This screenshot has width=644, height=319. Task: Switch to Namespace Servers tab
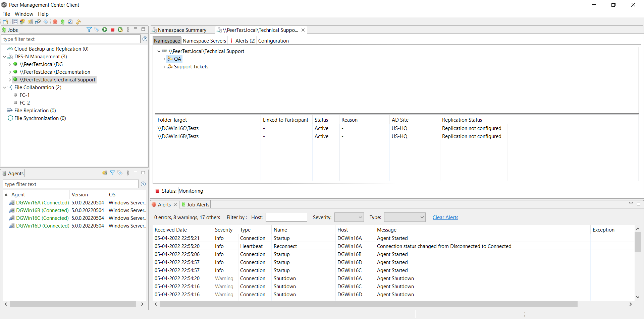pyautogui.click(x=205, y=41)
